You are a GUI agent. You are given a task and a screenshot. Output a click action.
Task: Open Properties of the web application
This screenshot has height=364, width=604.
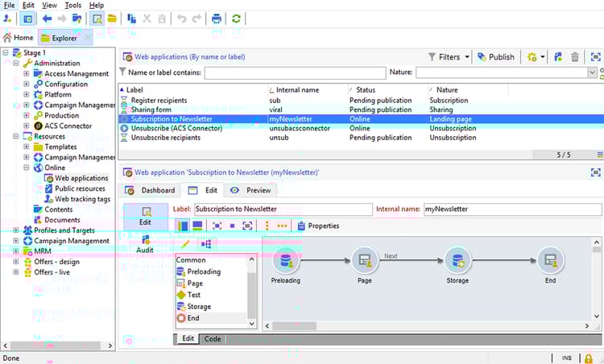coord(317,226)
